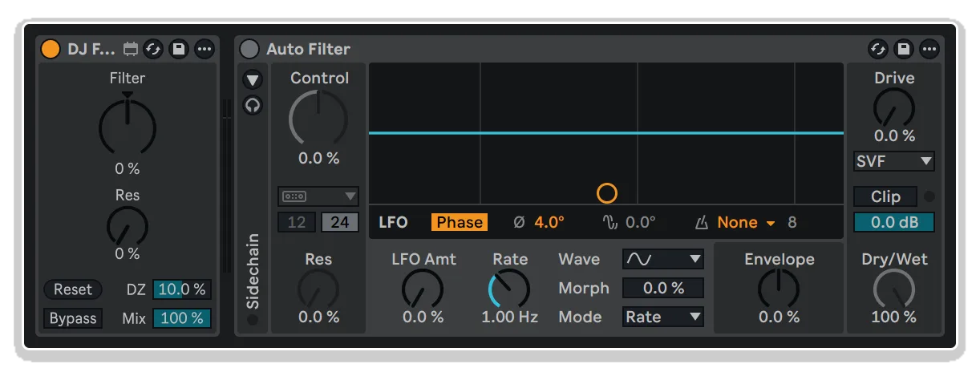Toggle the Sidechain enable indicator

pyautogui.click(x=253, y=320)
